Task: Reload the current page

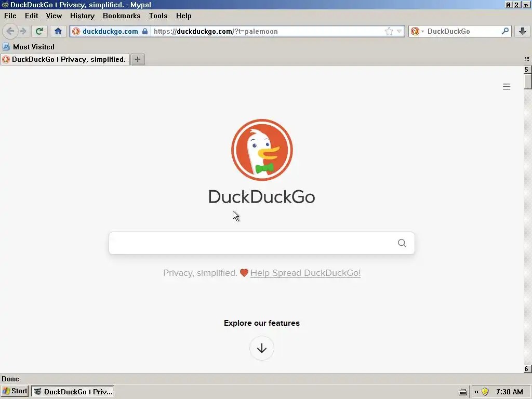Action: click(39, 31)
